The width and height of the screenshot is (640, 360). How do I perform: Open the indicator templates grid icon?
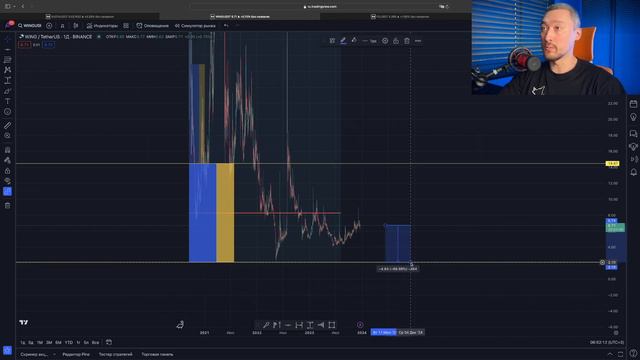[126, 26]
